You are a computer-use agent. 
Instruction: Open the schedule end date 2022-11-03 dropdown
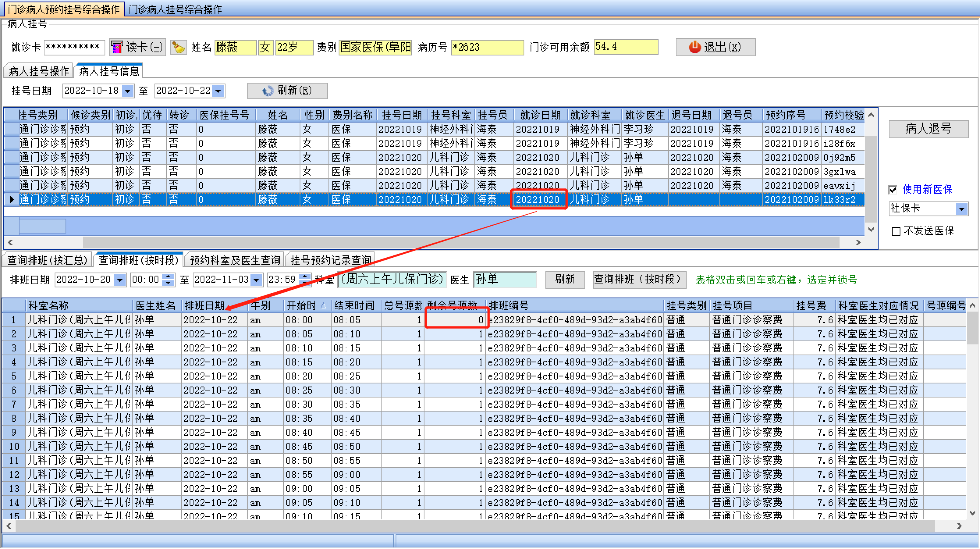(256, 280)
